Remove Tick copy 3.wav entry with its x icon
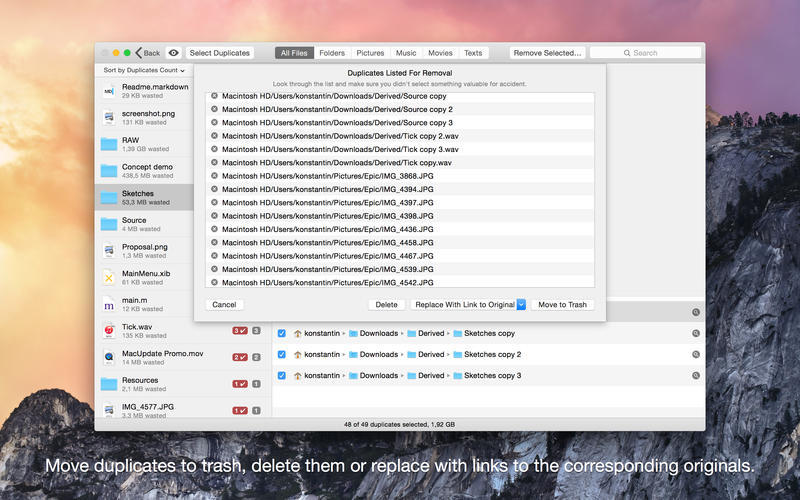The width and height of the screenshot is (800, 500). click(214, 149)
